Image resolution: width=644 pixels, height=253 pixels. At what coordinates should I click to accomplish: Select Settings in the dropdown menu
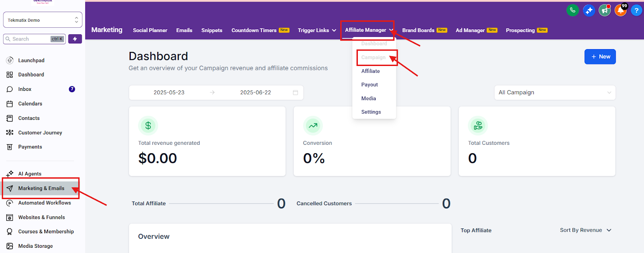(371, 112)
